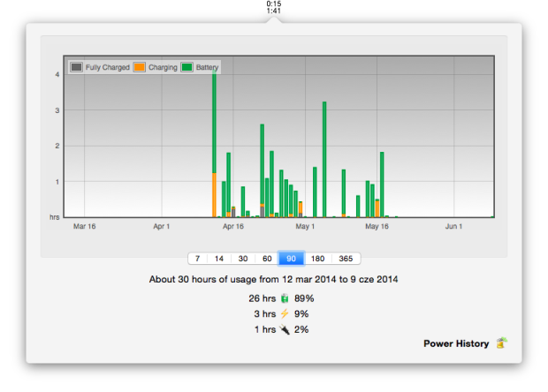Show the last 30 days
Viewport: 548px width, 392px height.
pos(242,259)
